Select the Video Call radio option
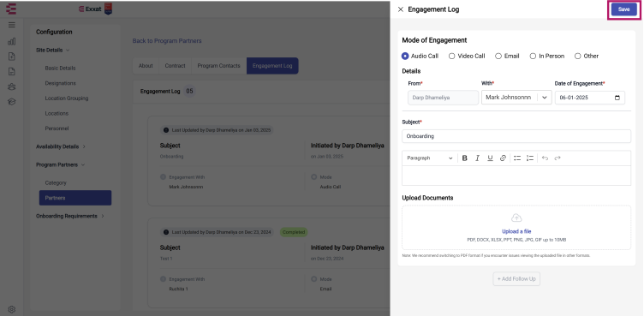 452,56
